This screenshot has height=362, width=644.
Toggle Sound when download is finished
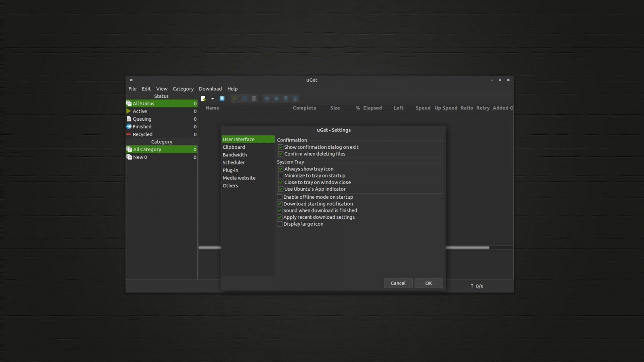coord(280,211)
